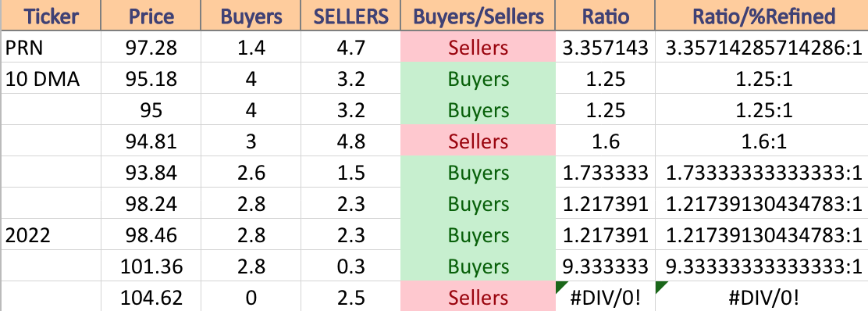Screen dimensions: 868x311
Task: Click the #DIV/0! cell in Ratio/%Refined column
Action: tap(762, 297)
